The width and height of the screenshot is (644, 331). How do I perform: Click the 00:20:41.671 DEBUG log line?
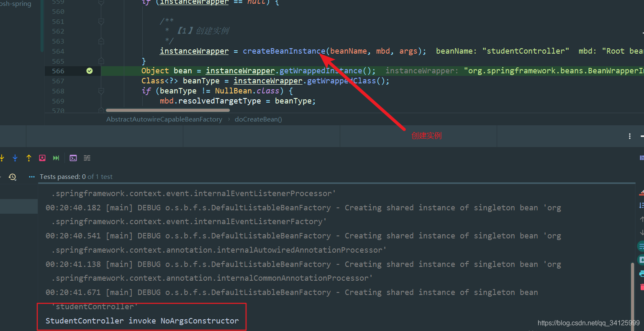click(x=292, y=292)
